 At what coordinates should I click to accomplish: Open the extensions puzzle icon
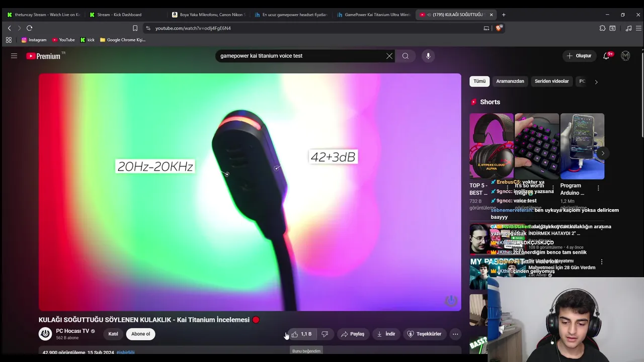602,28
